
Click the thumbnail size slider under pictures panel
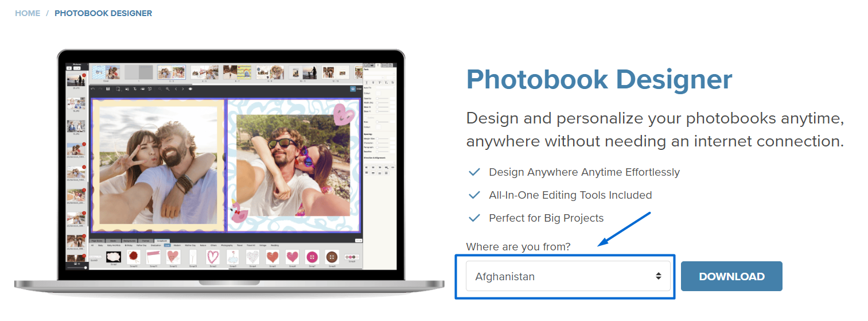point(76,268)
